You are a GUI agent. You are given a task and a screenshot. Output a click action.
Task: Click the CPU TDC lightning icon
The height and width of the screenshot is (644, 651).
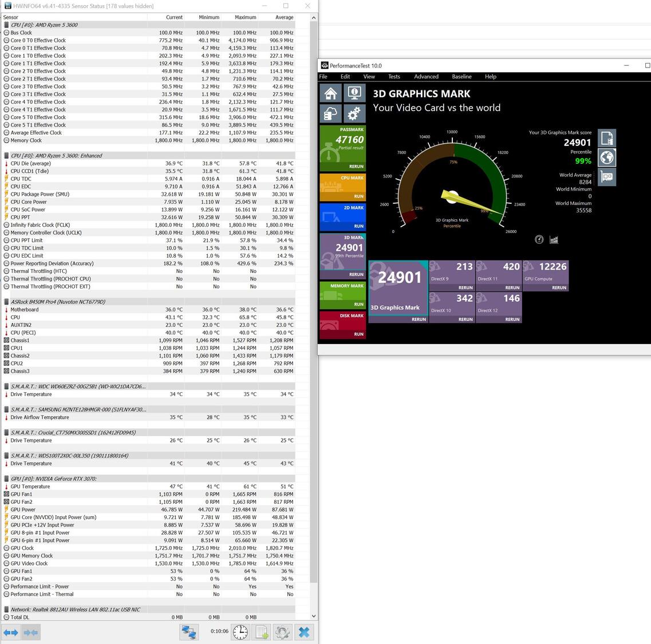[x=6, y=179]
